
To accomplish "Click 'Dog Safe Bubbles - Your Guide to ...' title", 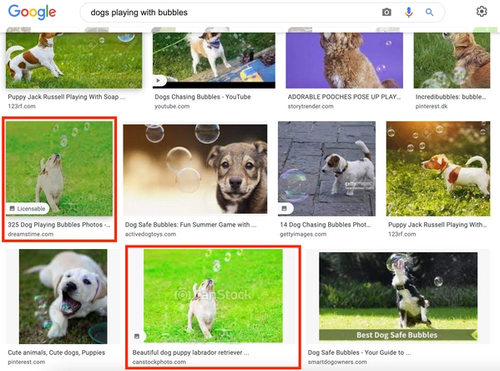I will [359, 353].
